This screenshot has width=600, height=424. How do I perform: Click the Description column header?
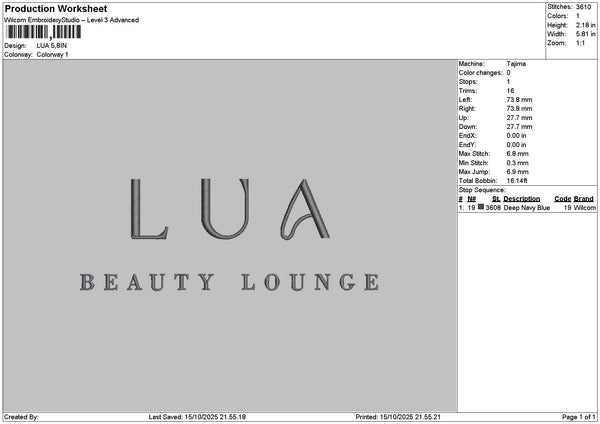pos(522,199)
